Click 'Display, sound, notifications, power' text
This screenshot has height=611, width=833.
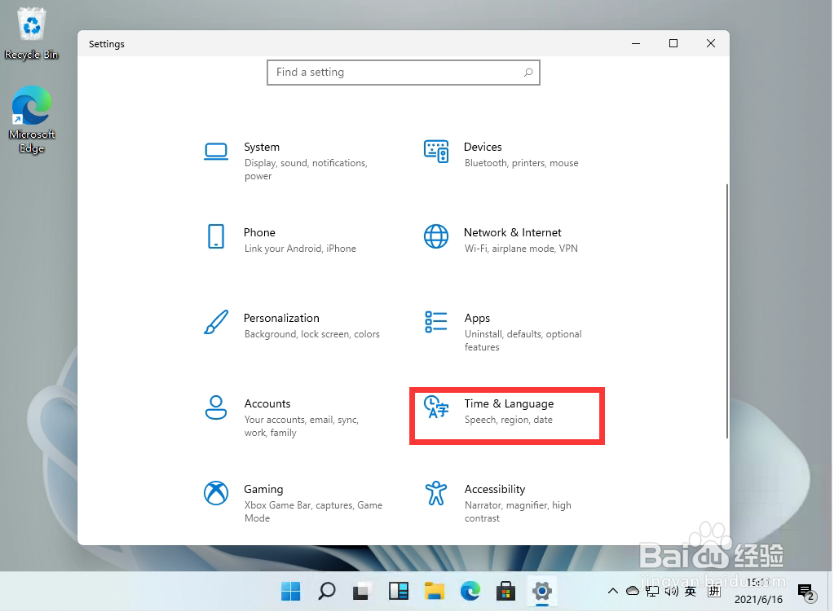tap(305, 169)
